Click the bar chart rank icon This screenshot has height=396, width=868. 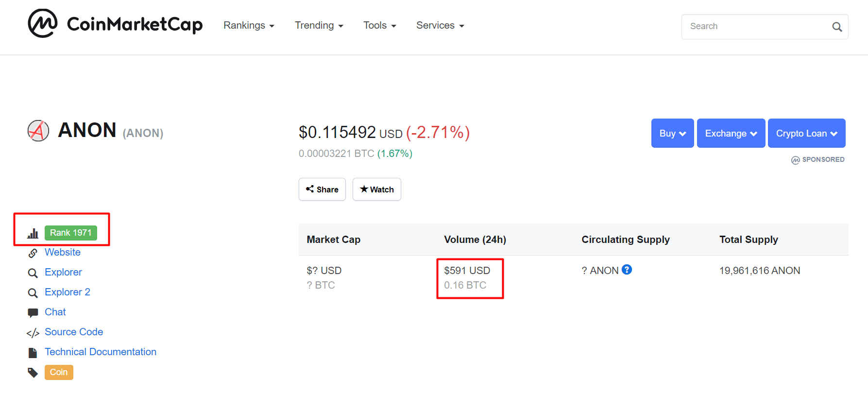tap(33, 233)
